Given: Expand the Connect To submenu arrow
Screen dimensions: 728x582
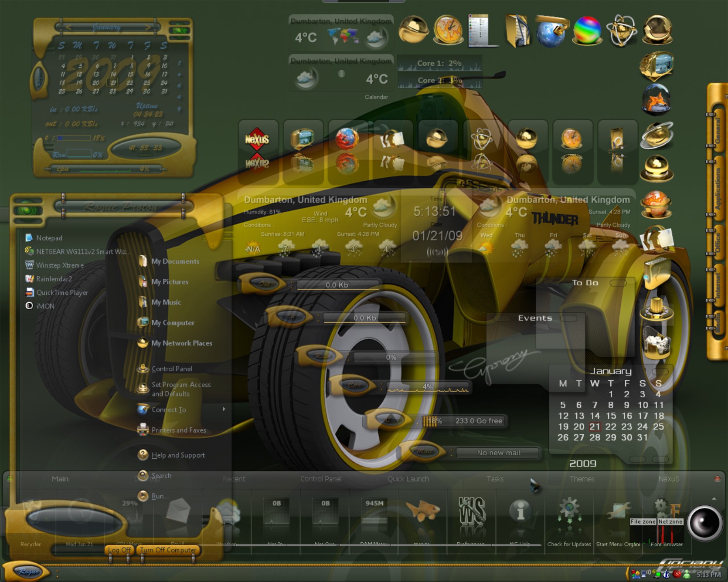Looking at the screenshot, I should coord(224,409).
